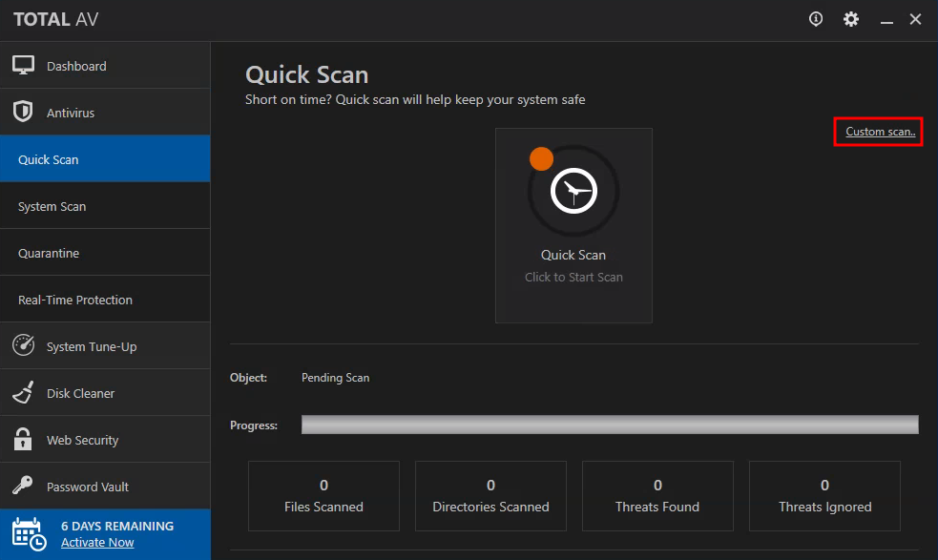938x560 pixels.
Task: Click the Antivirus shield icon
Action: click(x=23, y=112)
